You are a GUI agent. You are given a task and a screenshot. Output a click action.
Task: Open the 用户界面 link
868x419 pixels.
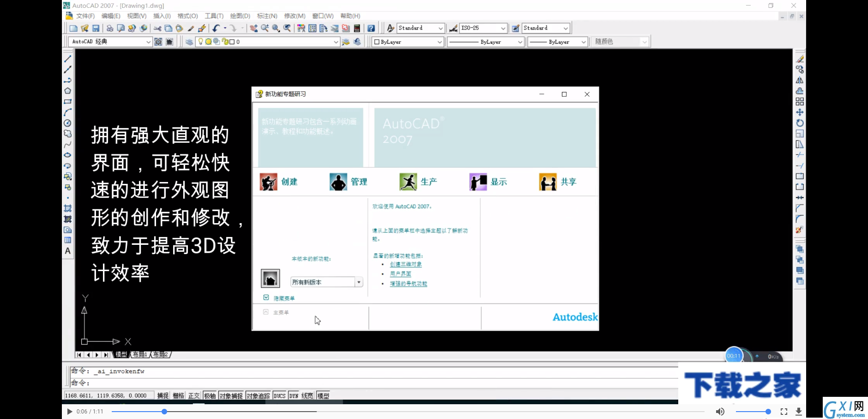coord(400,274)
